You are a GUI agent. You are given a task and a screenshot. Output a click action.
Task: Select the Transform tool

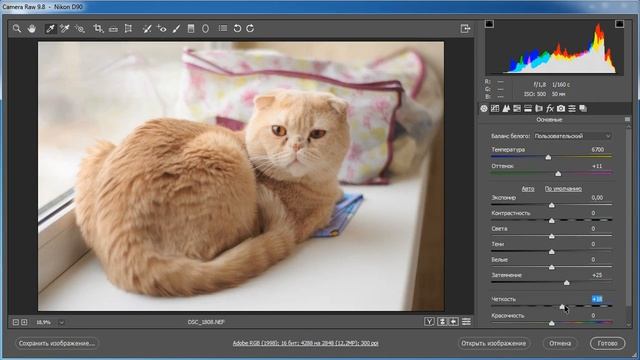[128, 29]
